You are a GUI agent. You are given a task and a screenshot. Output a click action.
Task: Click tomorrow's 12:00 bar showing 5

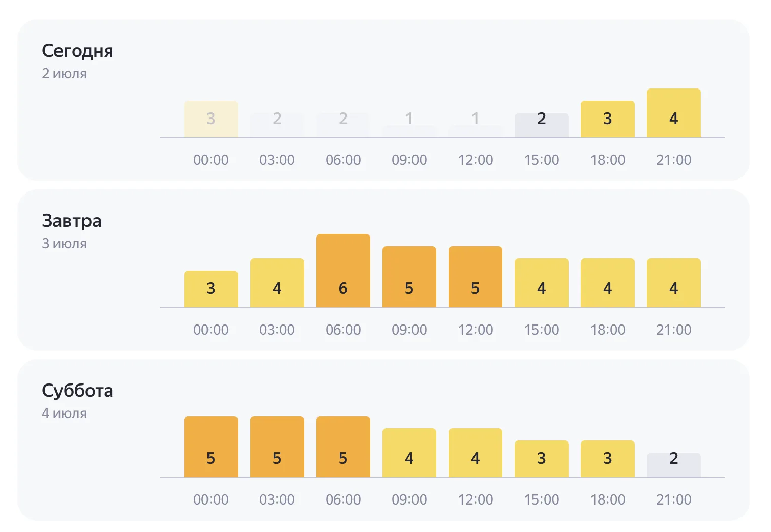tap(475, 277)
